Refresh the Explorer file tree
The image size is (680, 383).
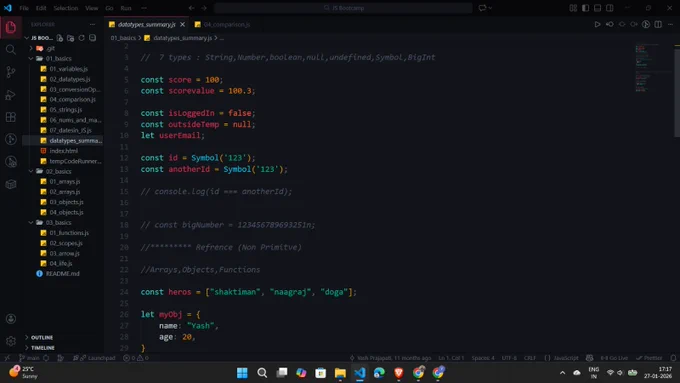82,38
